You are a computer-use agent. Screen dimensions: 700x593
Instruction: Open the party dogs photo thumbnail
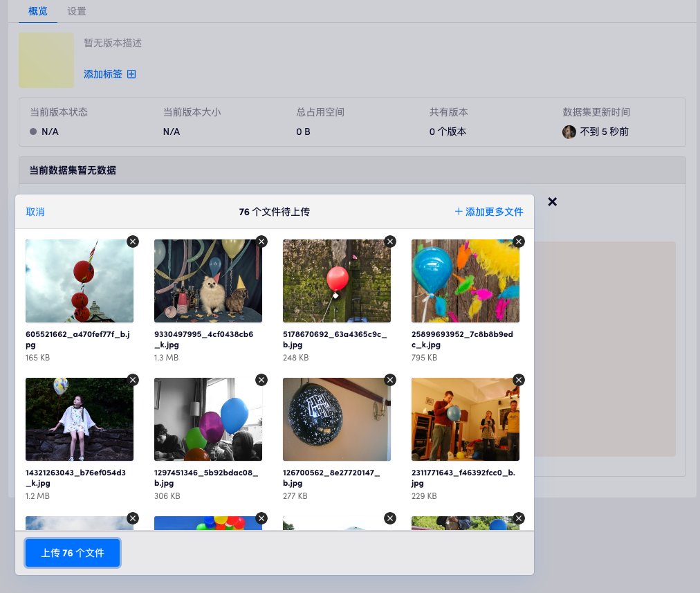pos(208,281)
